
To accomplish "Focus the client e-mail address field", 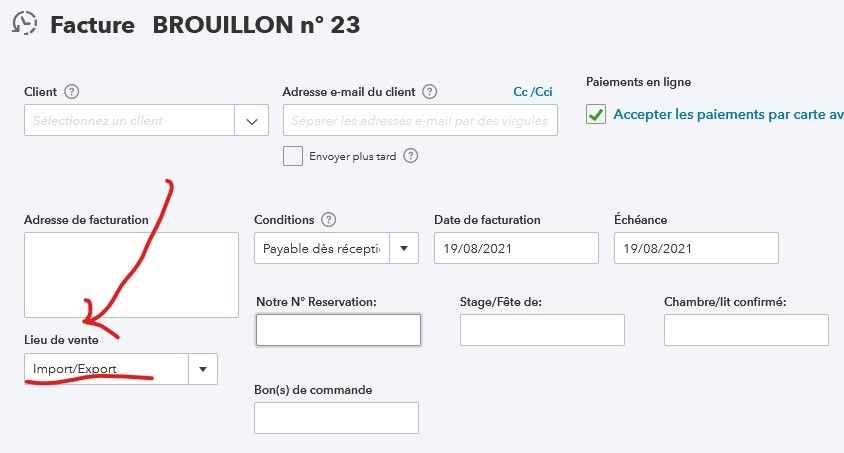I will click(x=420, y=121).
